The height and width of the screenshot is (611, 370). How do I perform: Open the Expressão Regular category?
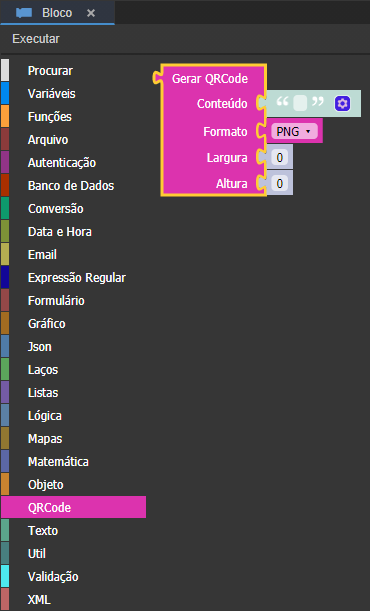tap(74, 277)
